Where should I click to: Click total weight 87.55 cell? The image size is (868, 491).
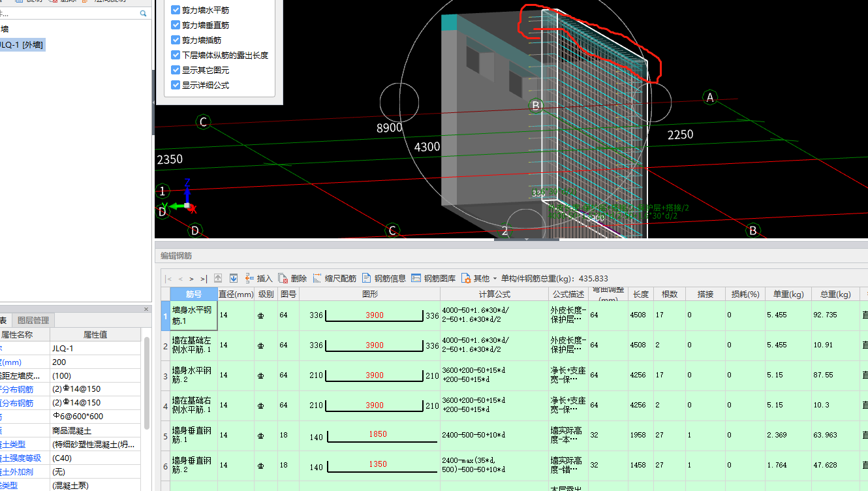[835, 375]
